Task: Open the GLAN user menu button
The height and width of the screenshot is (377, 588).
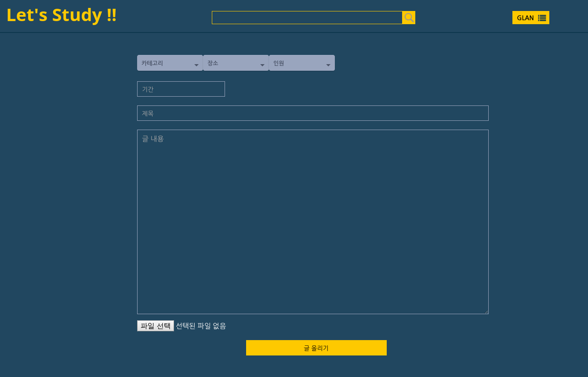Action: tap(530, 18)
